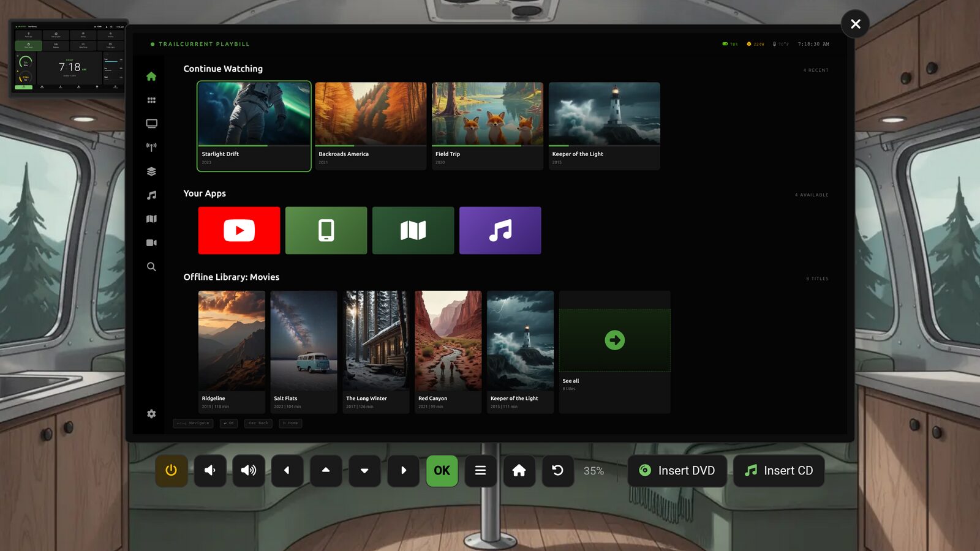980x551 pixels.
Task: Open the hamburger menu on the remote
Action: [480, 470]
